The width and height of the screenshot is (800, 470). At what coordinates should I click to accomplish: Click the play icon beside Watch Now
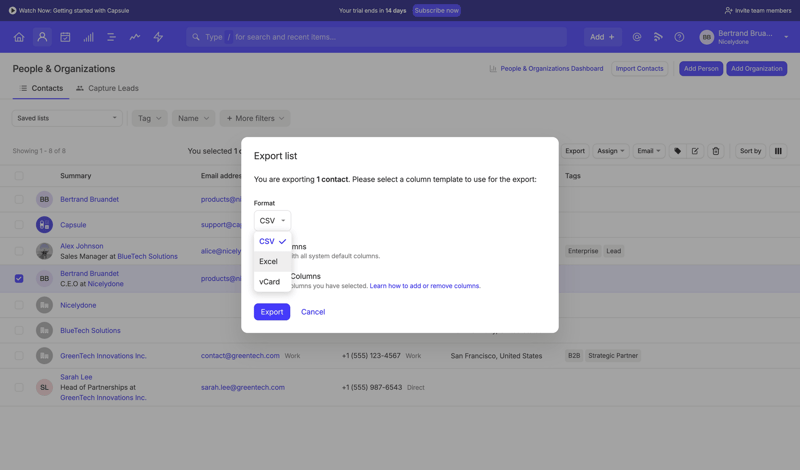tap(12, 10)
